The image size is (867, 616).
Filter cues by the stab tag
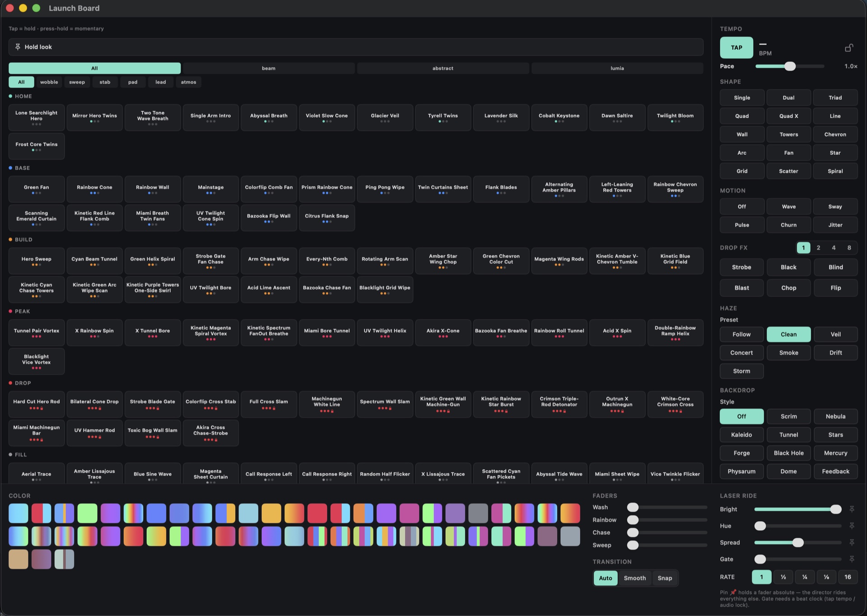pos(105,82)
